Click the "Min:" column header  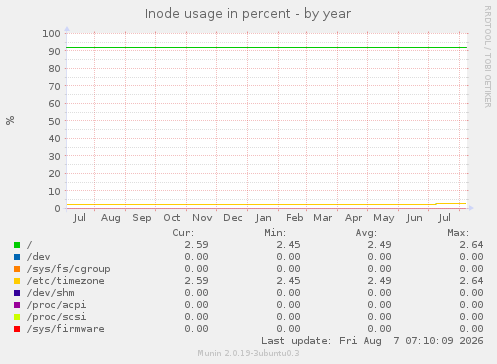coord(275,233)
